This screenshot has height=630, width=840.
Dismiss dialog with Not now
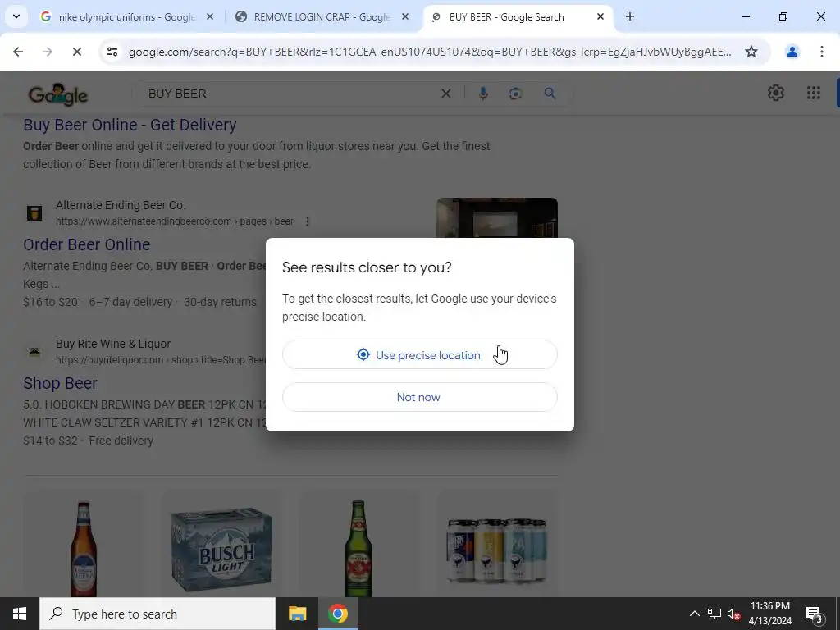click(x=419, y=397)
